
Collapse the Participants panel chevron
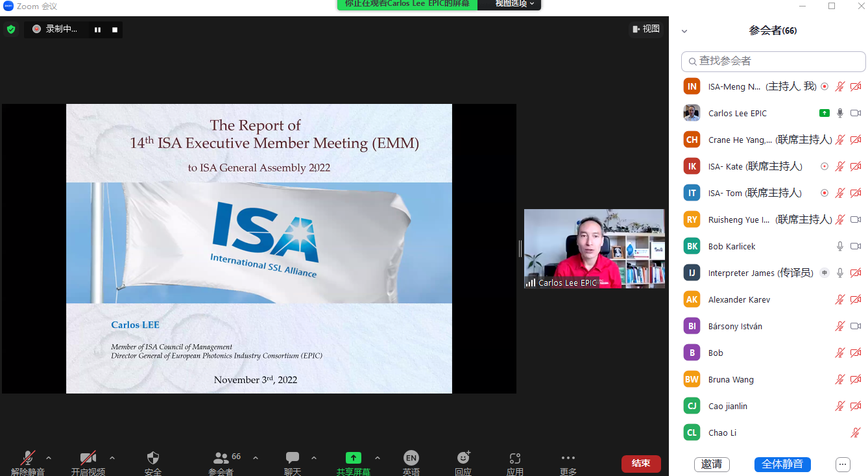point(684,31)
